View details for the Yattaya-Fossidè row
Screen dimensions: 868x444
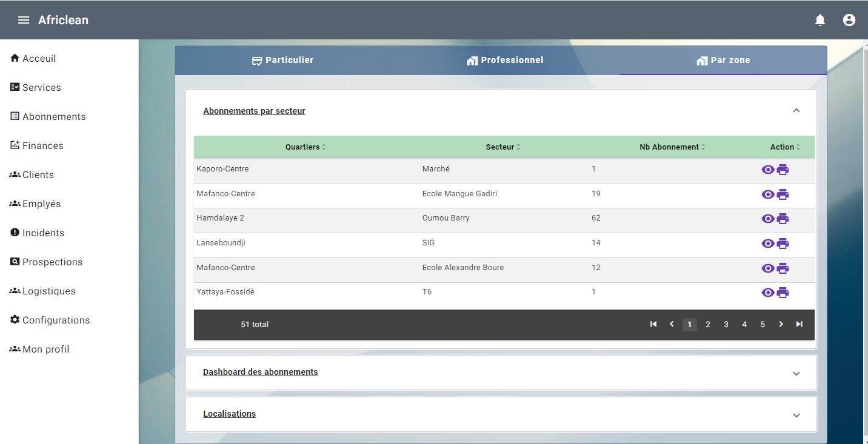click(768, 293)
